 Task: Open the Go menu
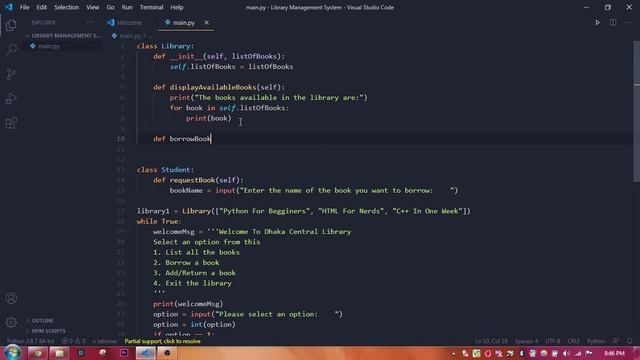tap(111, 7)
